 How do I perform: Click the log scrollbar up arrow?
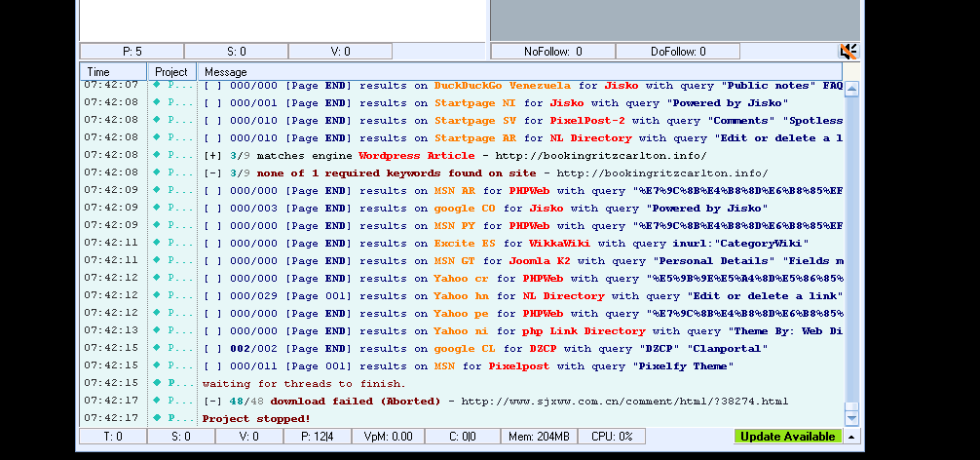(x=851, y=90)
